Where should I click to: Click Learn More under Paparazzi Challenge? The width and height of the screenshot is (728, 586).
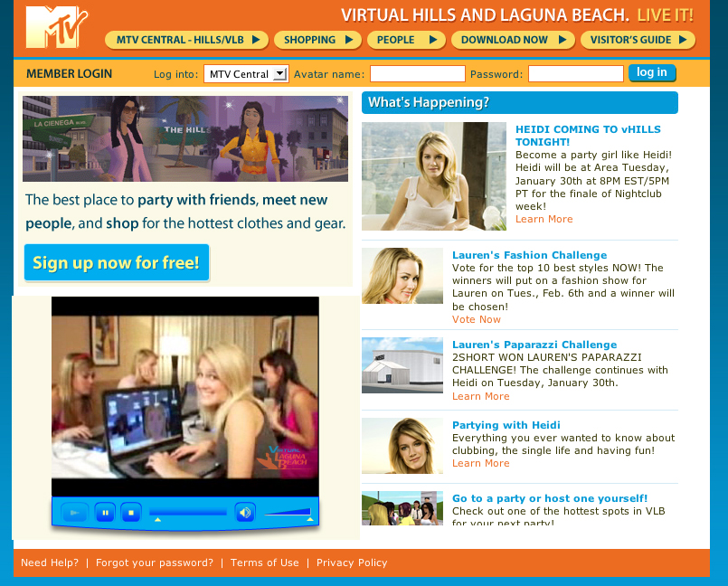(481, 396)
